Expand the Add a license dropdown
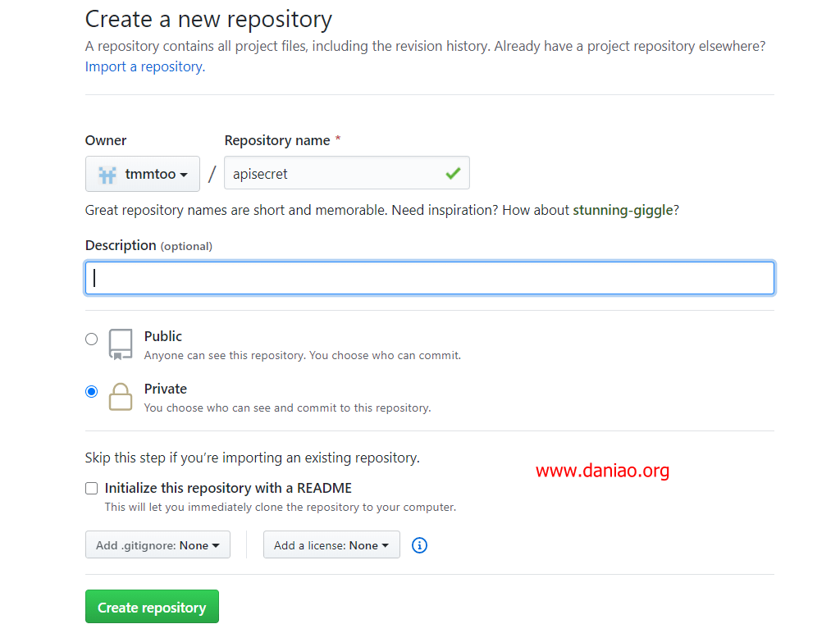Screen dimensions: 840x624 pyautogui.click(x=331, y=545)
